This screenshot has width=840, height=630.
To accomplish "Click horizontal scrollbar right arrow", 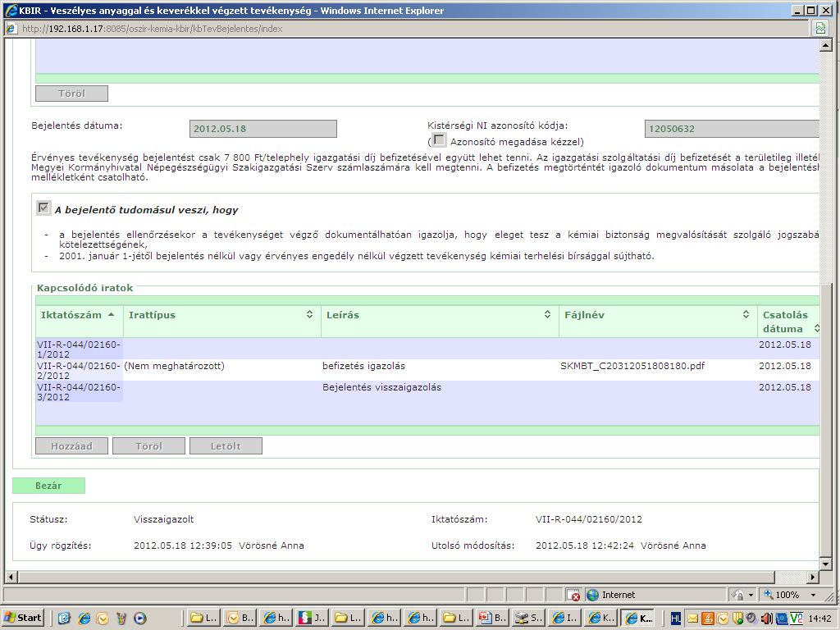I will coord(813,577).
